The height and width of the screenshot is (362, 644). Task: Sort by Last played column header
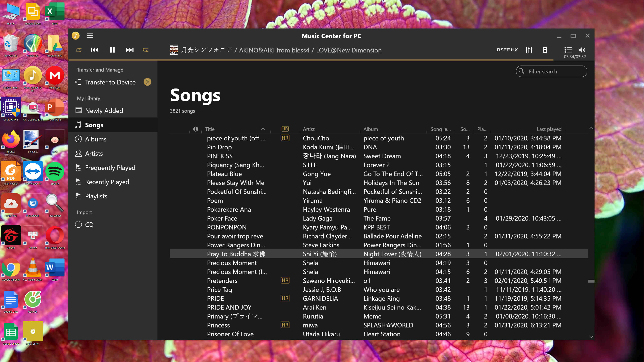point(549,129)
